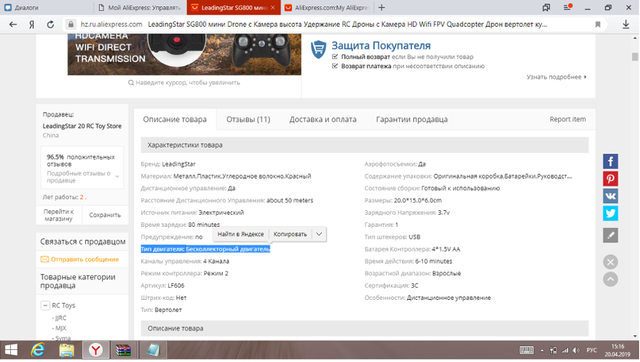Collapse the RC Toys category tree
This screenshot has width=640, height=362.
[x=45, y=305]
